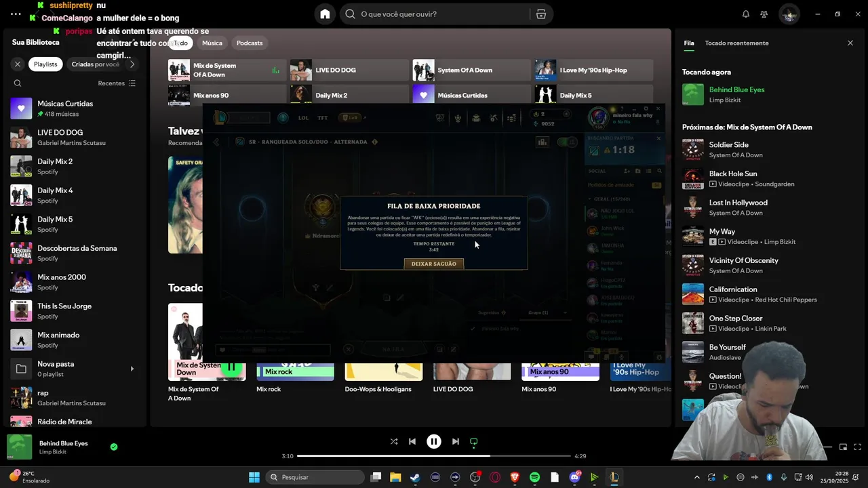This screenshot has width=868, height=488.
Task: Open the League store coins icon
Action: (511, 118)
